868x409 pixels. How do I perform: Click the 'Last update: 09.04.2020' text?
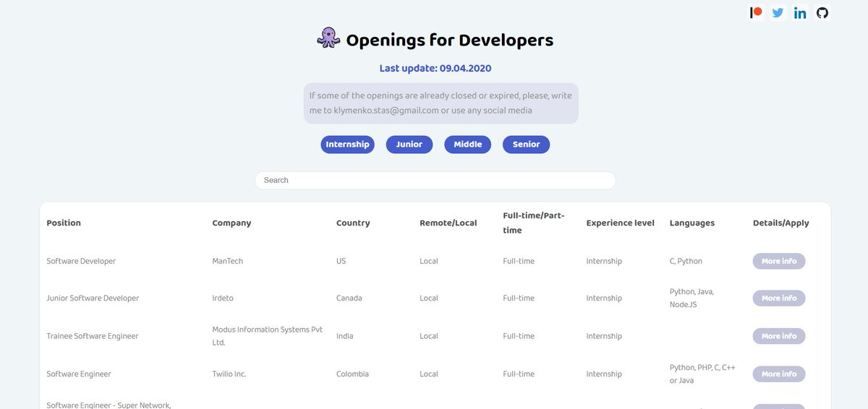coord(435,69)
